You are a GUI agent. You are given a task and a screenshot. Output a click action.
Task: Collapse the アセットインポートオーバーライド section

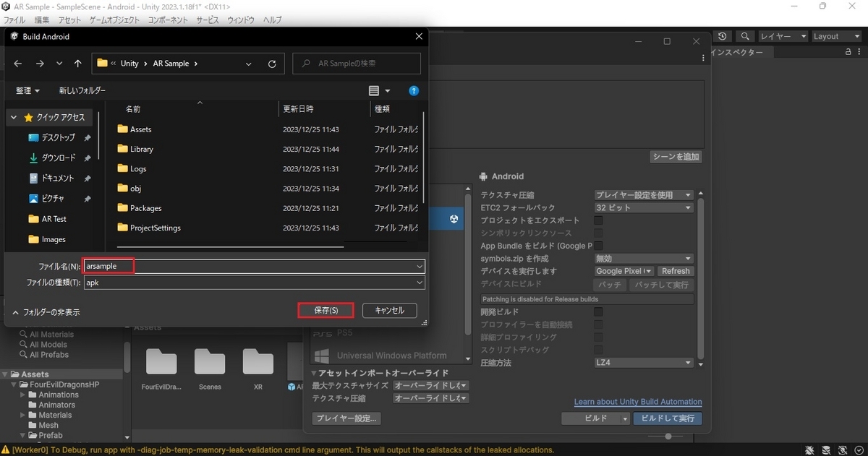click(x=314, y=373)
